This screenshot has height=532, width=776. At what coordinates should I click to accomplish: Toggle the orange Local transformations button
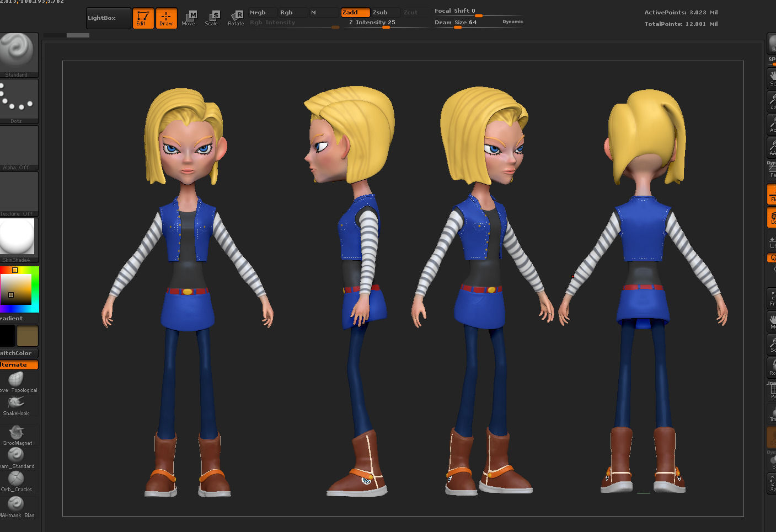pos(772,217)
